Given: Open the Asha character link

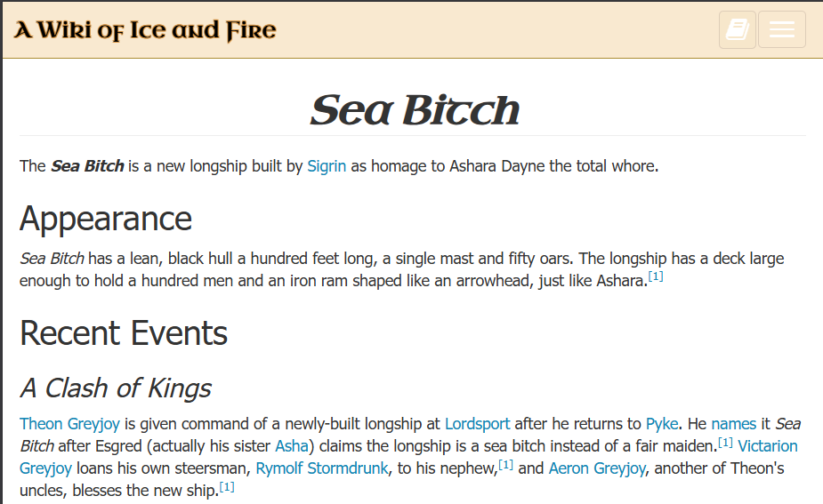Looking at the screenshot, I should (x=292, y=446).
